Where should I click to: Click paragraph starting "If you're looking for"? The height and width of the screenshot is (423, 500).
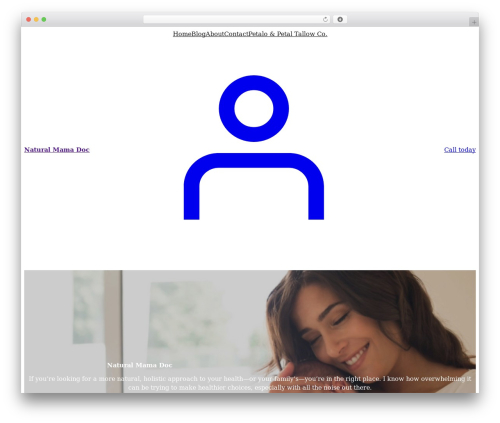tap(250, 383)
